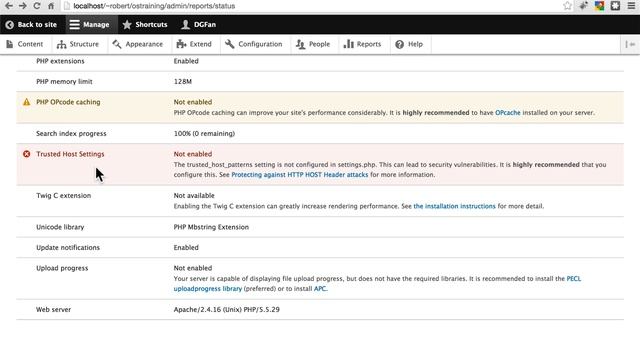Click the Not available Twig status
This screenshot has height=360, width=640.
click(x=194, y=196)
